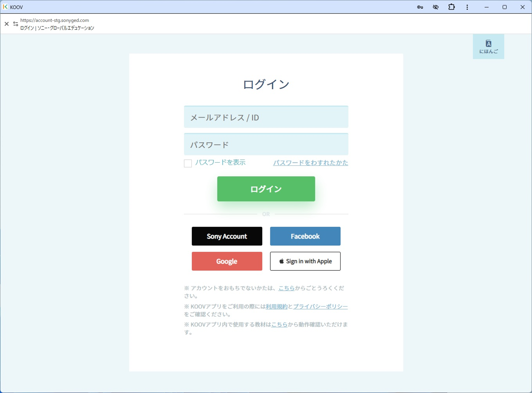Click the X next to the page URL

click(7, 24)
